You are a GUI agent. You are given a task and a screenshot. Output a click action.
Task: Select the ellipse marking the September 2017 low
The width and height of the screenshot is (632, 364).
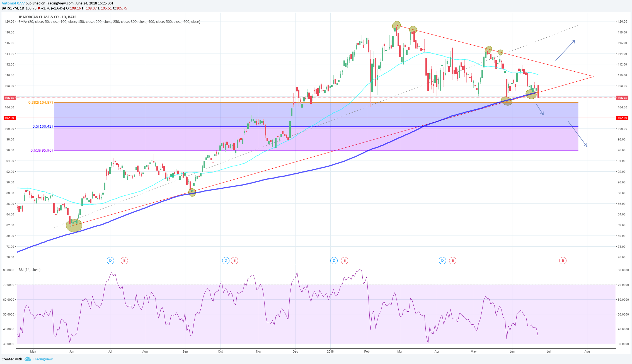192,193
